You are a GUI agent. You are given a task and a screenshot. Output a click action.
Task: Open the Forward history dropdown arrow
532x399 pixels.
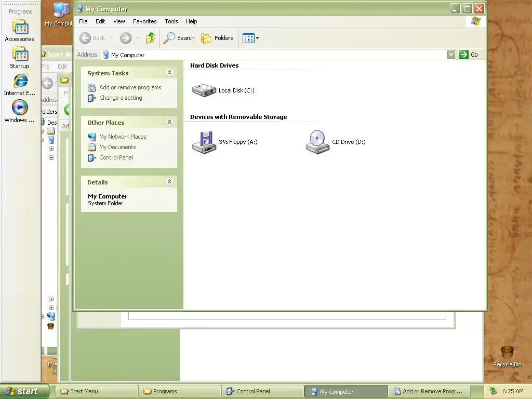click(138, 38)
